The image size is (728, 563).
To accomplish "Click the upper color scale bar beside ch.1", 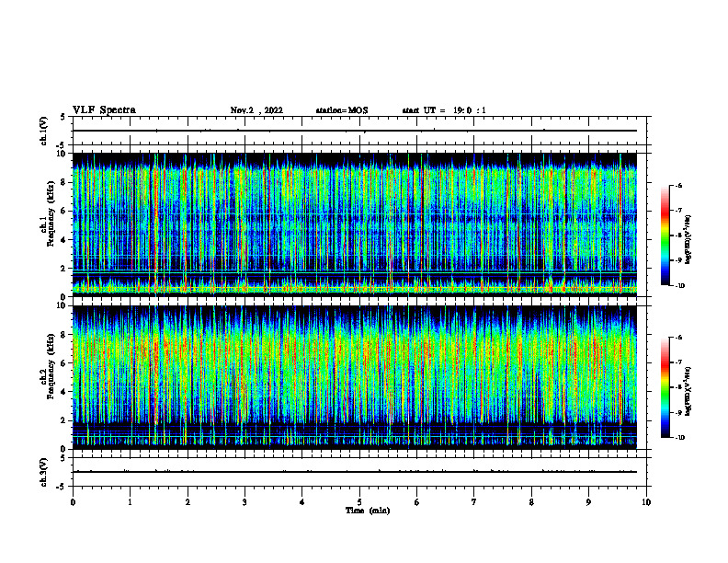I will (665, 236).
